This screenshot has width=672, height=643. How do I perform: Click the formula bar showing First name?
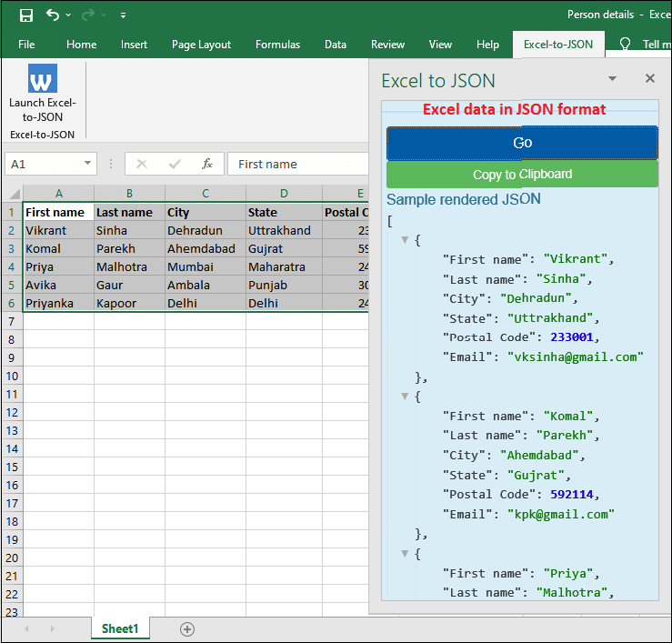[298, 164]
